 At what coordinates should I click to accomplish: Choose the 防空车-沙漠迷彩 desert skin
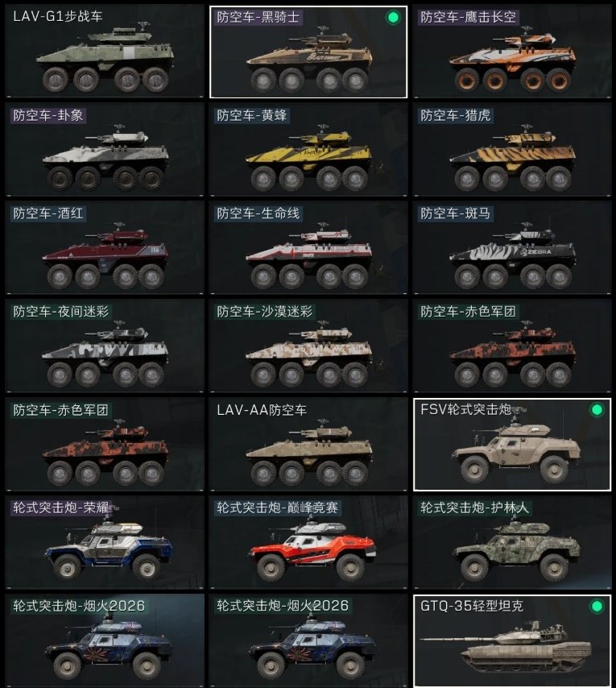[308, 346]
